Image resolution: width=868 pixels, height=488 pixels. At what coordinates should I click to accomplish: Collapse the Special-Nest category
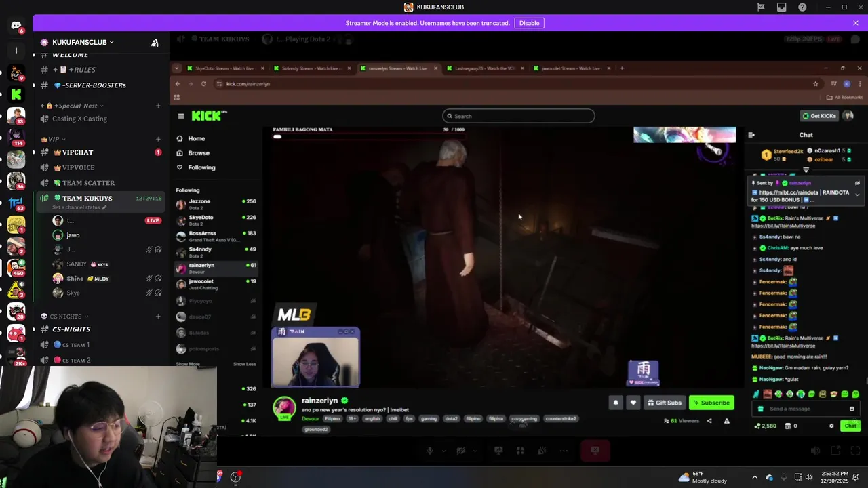tap(71, 106)
